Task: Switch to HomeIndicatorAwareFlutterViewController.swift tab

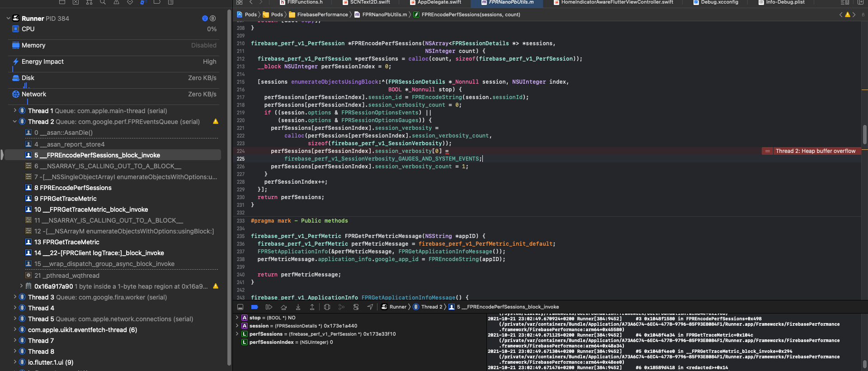Action: coord(613,2)
